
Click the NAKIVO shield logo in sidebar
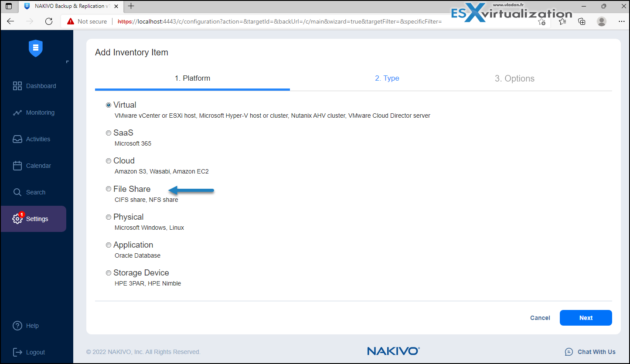(36, 48)
